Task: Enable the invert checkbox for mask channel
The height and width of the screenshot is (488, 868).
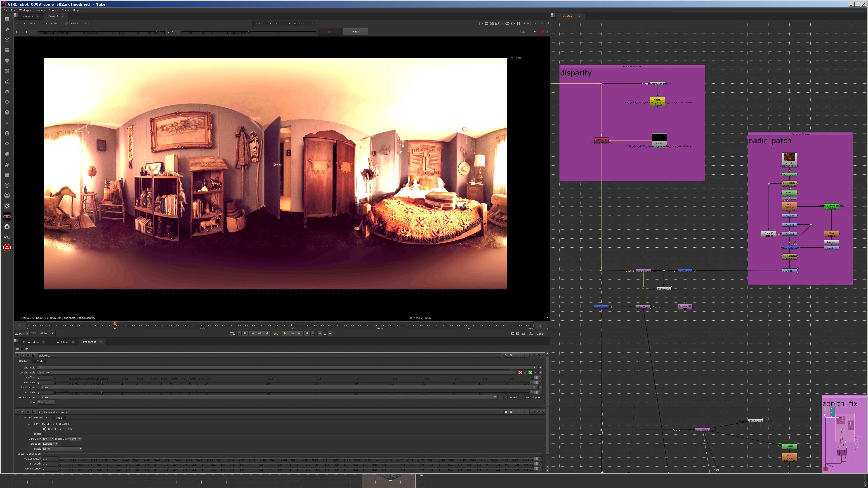Action: 506,397
